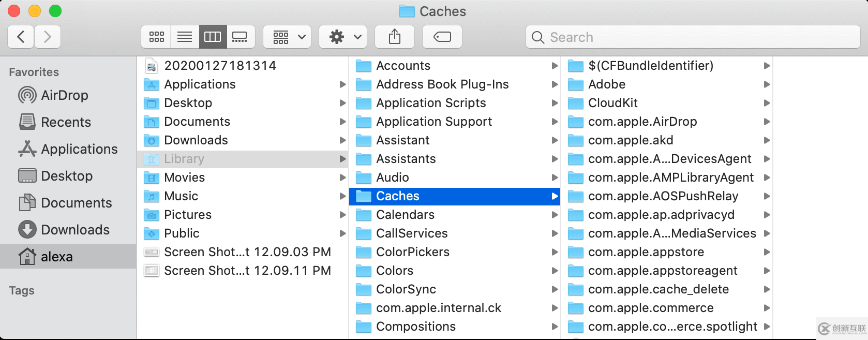868x340 pixels.
Task: Expand the com.apple.AOSPushRelay folder arrow
Action: (x=767, y=196)
